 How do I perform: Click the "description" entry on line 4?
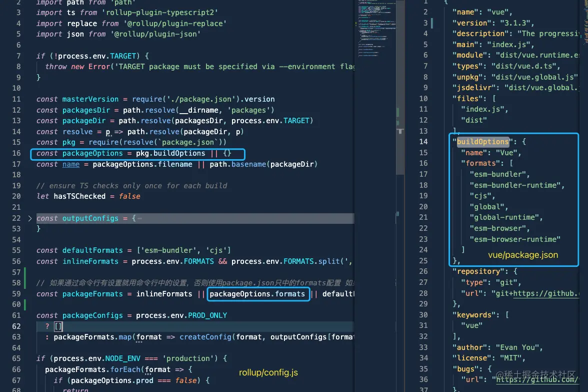coord(515,34)
